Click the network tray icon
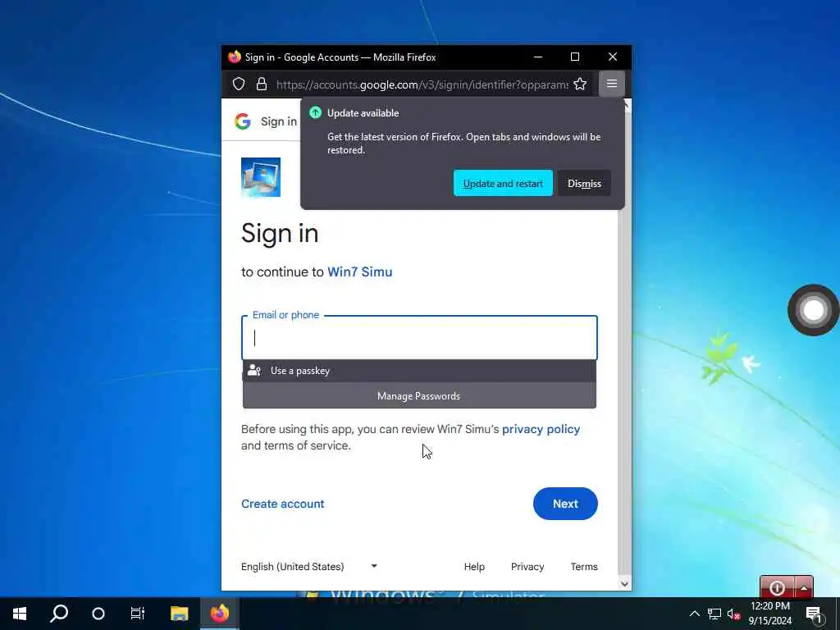The image size is (840, 630). pos(714,614)
